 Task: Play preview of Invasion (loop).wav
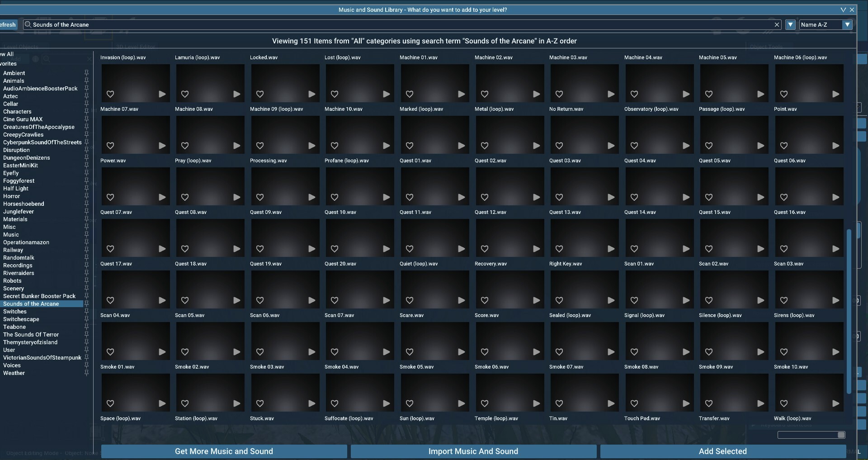[162, 94]
